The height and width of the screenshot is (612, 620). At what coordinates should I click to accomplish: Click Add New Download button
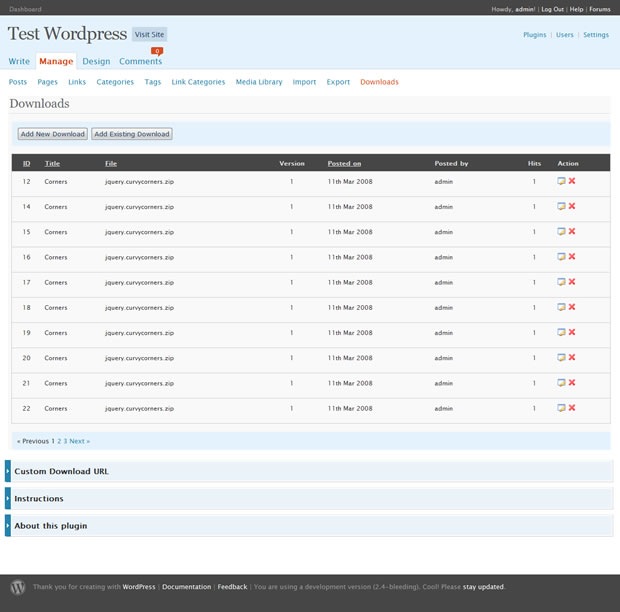[x=53, y=134]
